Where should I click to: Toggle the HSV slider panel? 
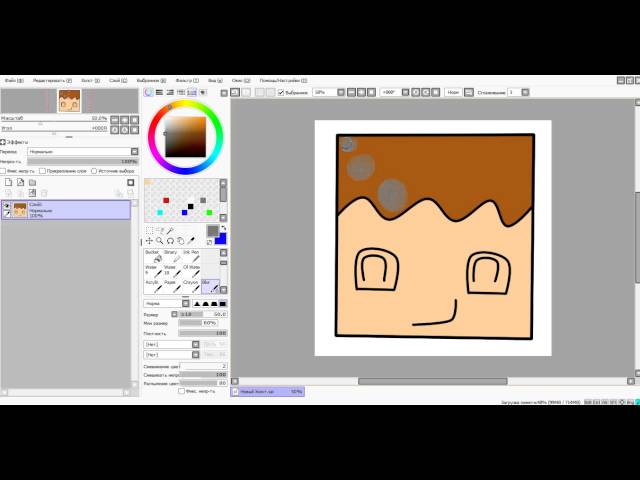coord(170,93)
